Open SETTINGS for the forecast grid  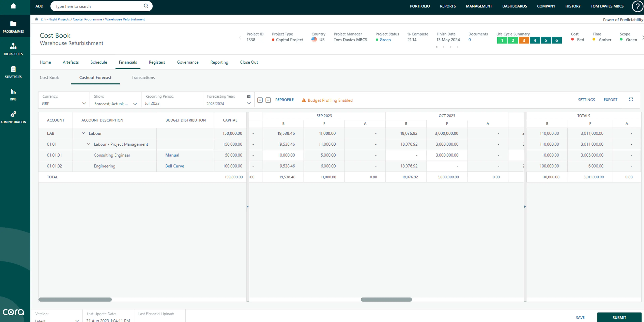tap(586, 100)
